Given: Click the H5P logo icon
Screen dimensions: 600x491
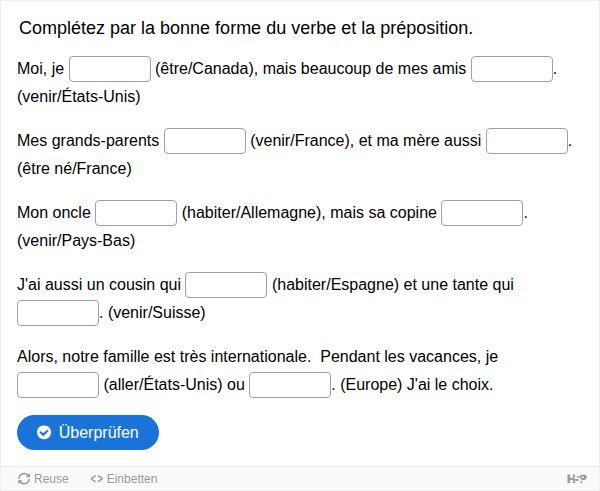Looking at the screenshot, I should 577,478.
